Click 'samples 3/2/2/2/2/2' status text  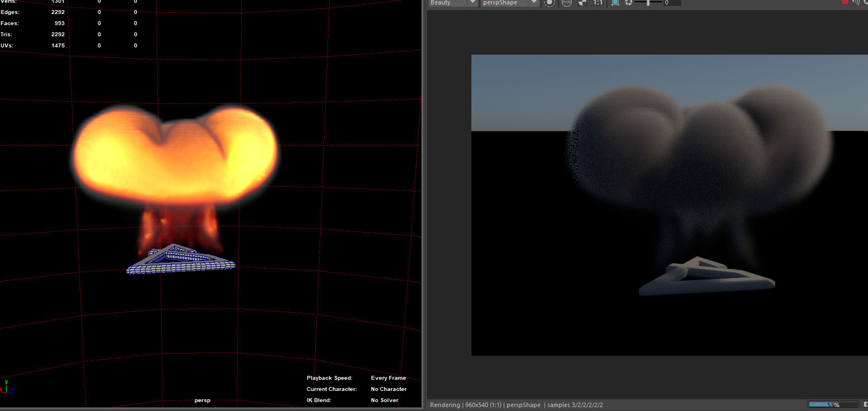pyautogui.click(x=576, y=405)
